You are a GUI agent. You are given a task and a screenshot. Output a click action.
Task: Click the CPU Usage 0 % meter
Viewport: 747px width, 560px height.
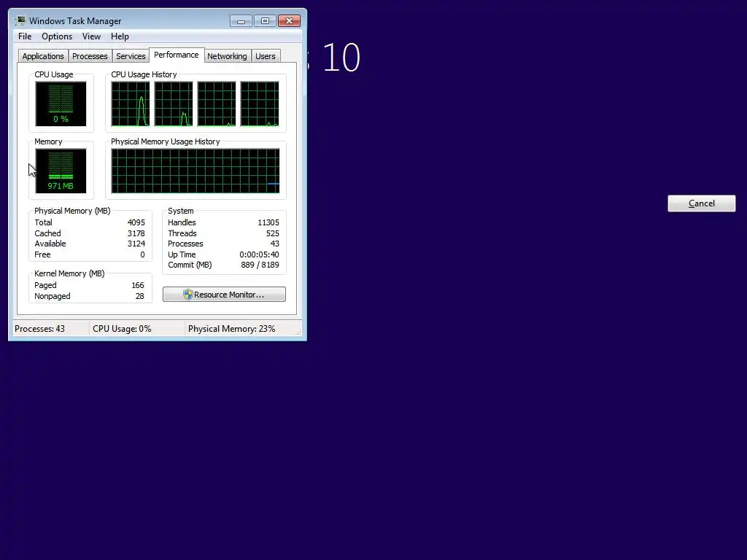click(61, 104)
